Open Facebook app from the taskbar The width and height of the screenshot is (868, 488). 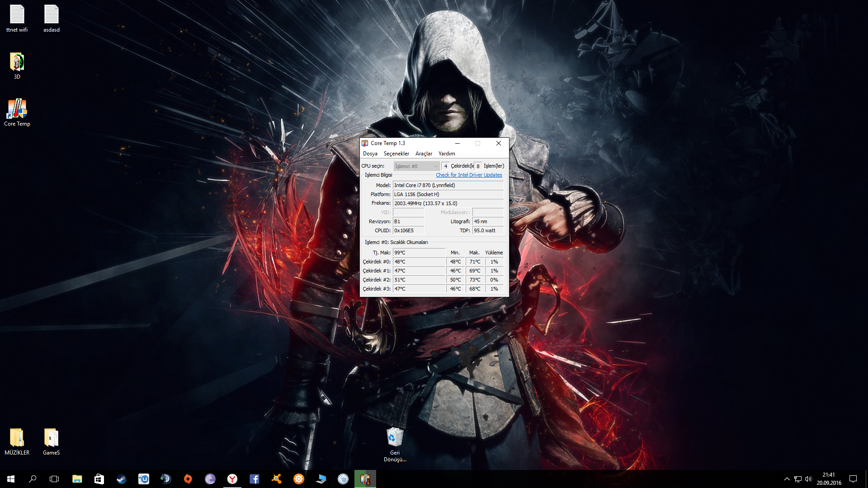pyautogui.click(x=255, y=479)
